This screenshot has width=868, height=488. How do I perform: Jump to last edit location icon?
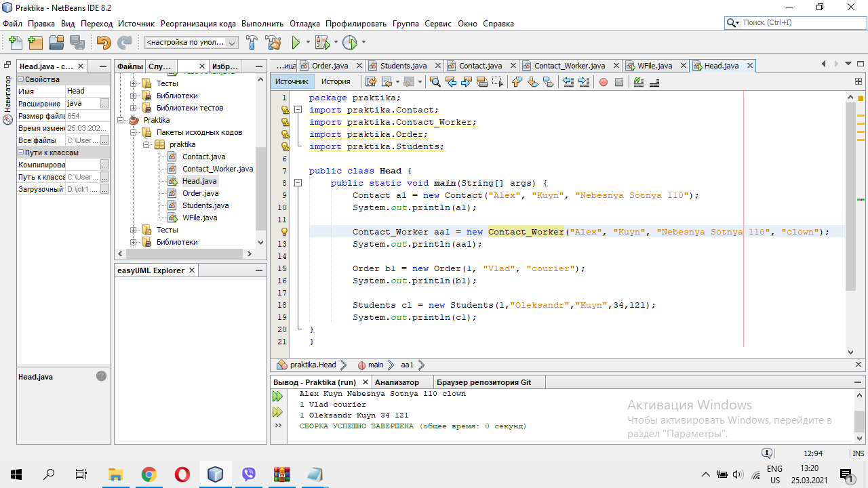[371, 82]
